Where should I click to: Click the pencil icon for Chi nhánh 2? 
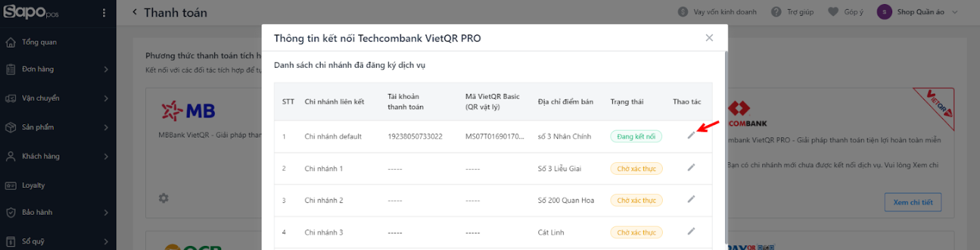pos(691,199)
